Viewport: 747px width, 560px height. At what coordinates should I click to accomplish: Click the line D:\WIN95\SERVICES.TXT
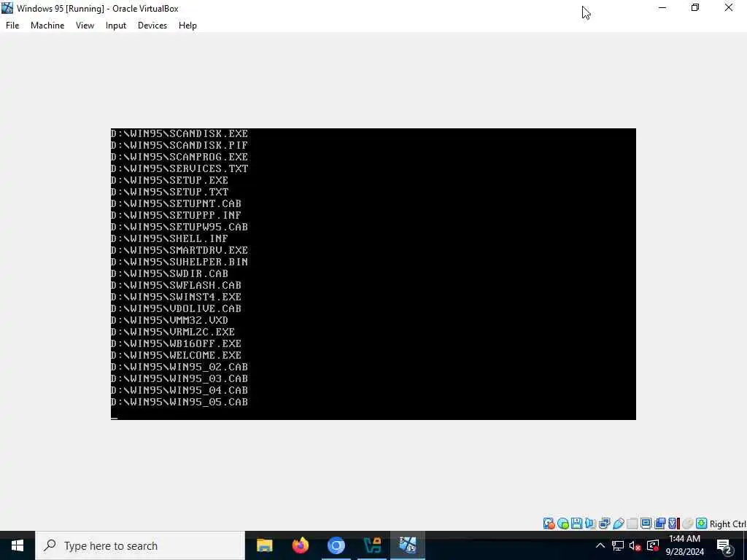[179, 168]
